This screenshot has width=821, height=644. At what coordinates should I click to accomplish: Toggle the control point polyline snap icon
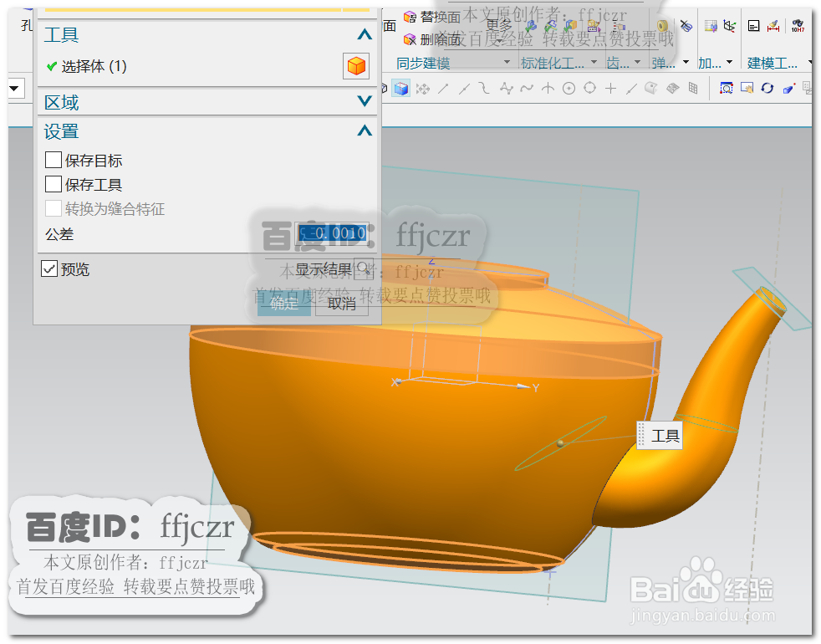tap(506, 88)
